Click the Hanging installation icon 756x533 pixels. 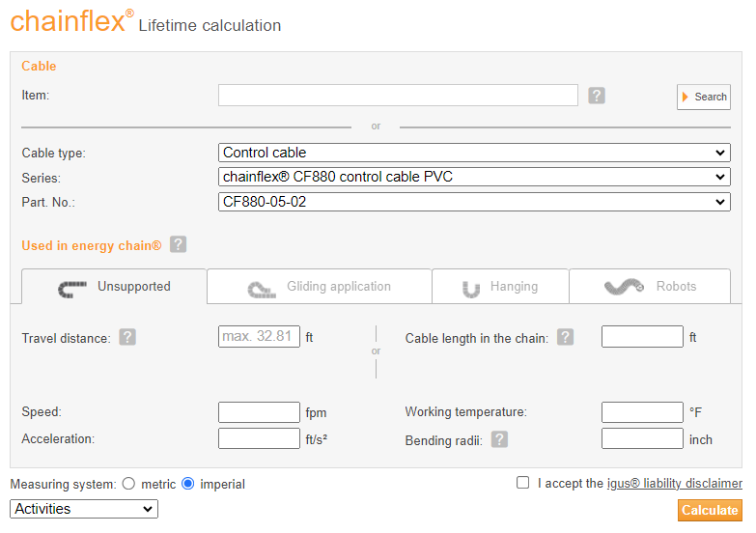(x=471, y=288)
